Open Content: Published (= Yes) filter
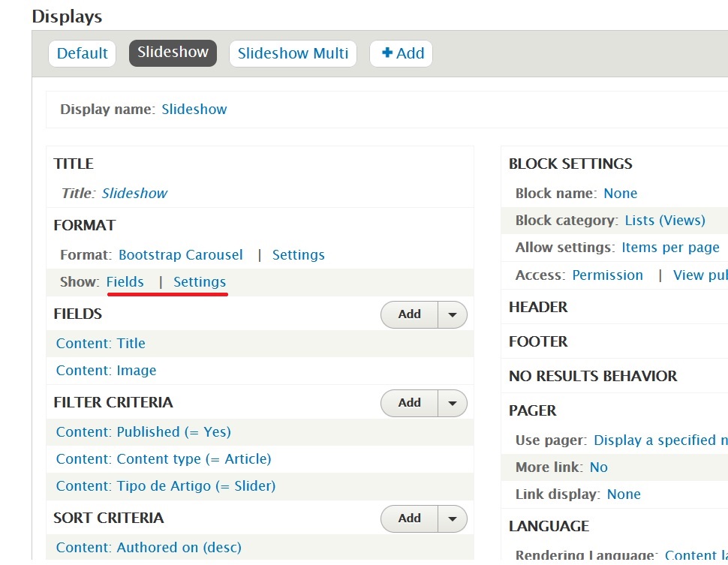This screenshot has height=565, width=728. click(x=143, y=432)
